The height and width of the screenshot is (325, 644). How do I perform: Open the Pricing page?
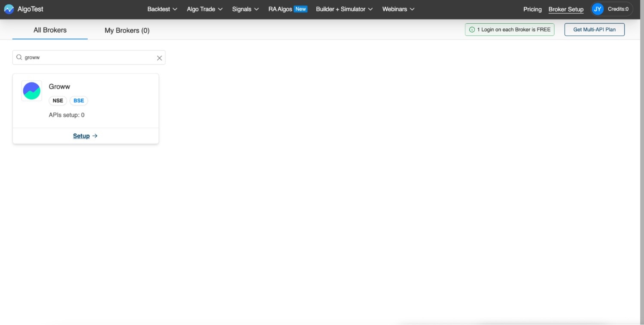point(532,9)
